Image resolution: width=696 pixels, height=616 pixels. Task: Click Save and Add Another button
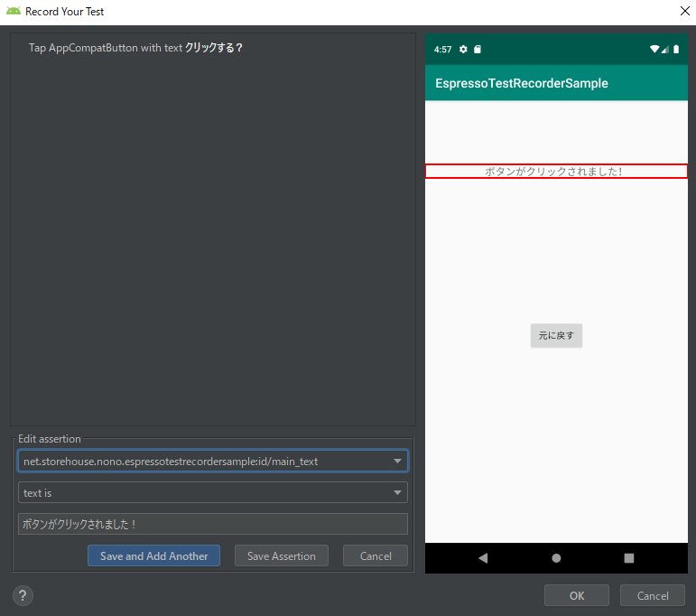click(154, 556)
